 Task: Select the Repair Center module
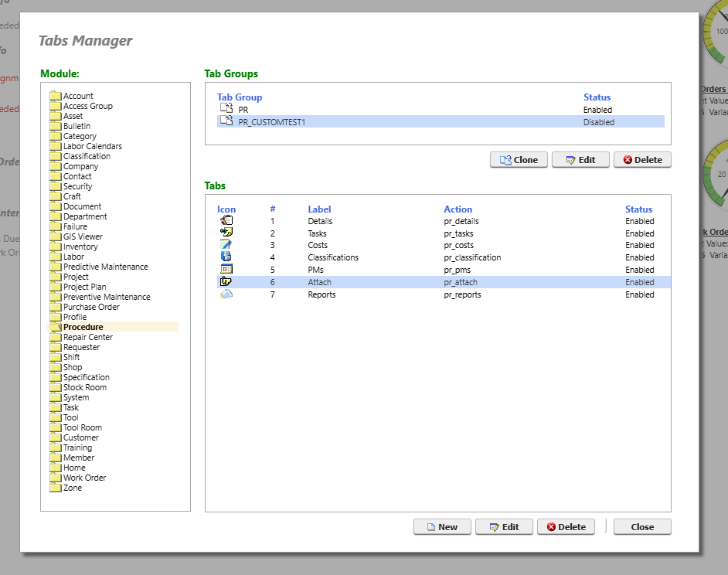[88, 337]
